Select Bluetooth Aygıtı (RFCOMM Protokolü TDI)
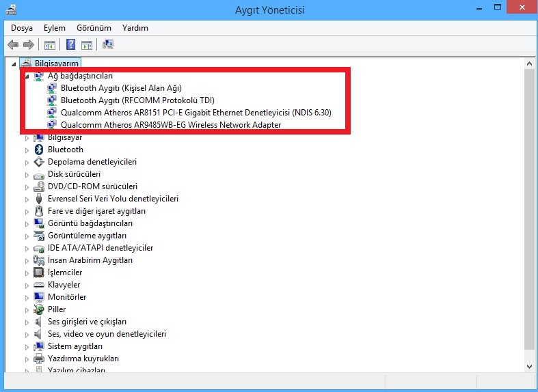538x392 pixels. (x=137, y=100)
